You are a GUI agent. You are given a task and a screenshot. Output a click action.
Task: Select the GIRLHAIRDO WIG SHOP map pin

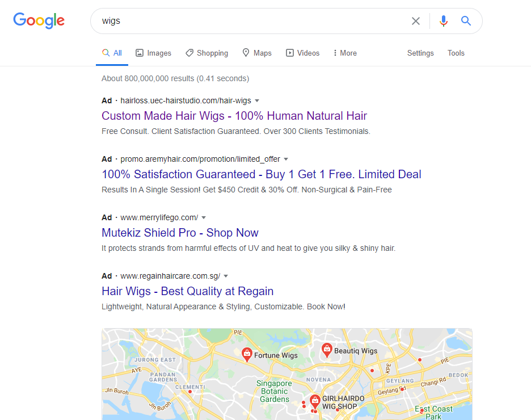pos(315,402)
